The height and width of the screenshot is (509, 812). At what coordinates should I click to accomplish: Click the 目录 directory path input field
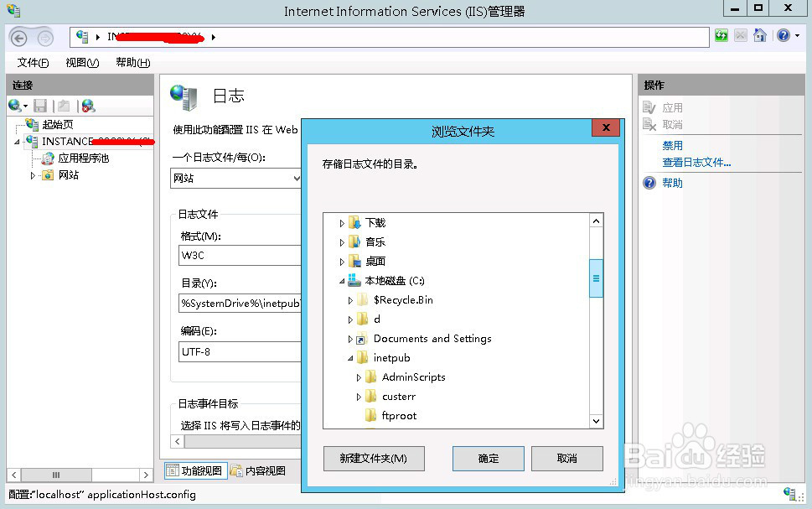pyautogui.click(x=240, y=304)
